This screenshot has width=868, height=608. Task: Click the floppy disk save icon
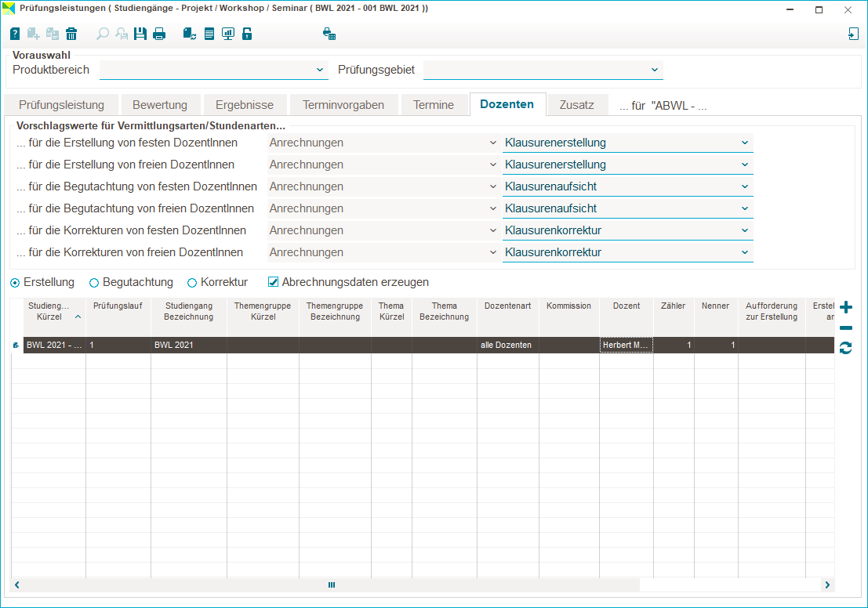[140, 34]
